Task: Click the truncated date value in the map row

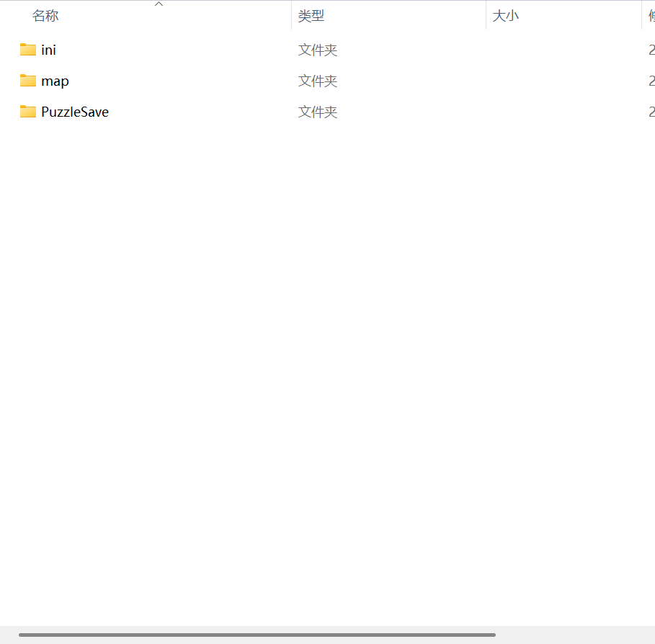Action: click(x=651, y=81)
